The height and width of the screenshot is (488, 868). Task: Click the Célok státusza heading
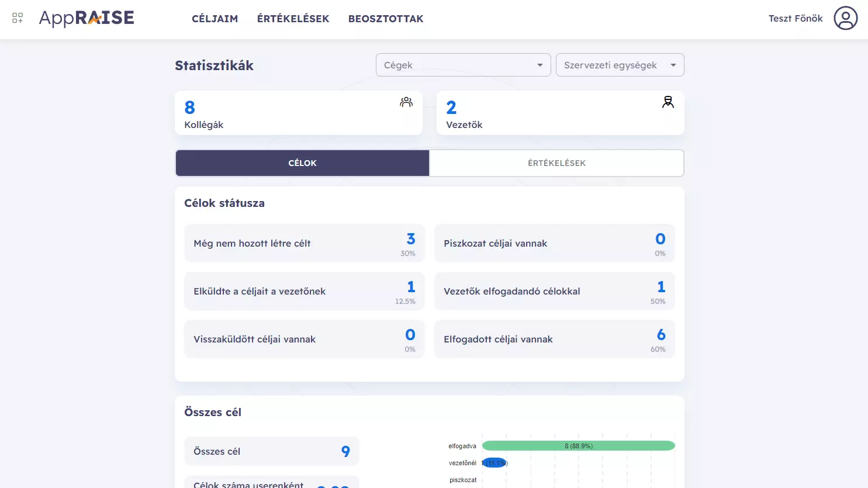click(x=224, y=203)
